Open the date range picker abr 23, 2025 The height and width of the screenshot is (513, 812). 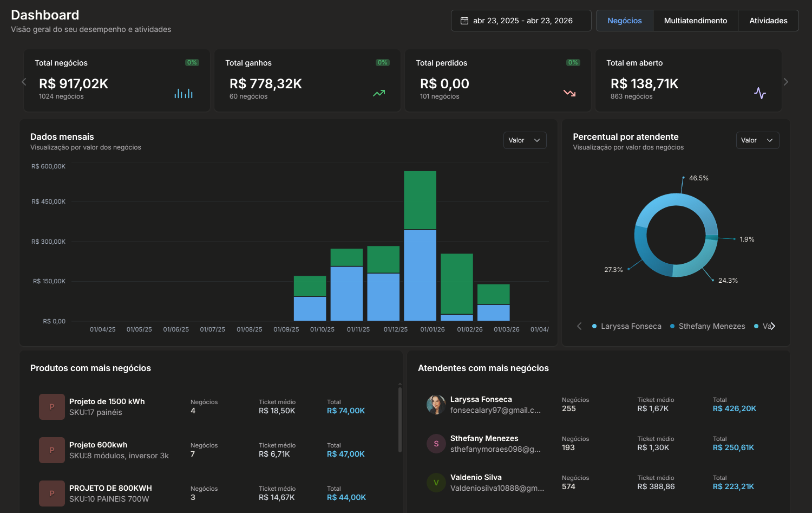521,21
